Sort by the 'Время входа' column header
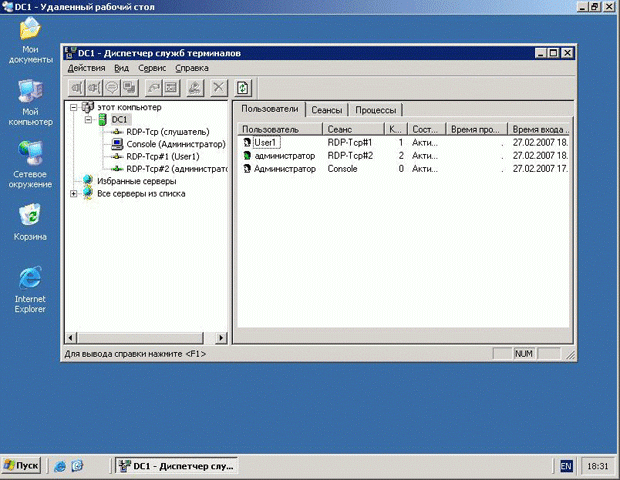The width and height of the screenshot is (620, 480). click(539, 129)
